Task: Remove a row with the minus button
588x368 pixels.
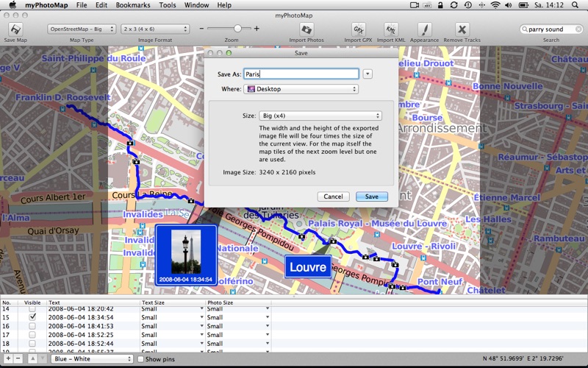Action: click(18, 358)
